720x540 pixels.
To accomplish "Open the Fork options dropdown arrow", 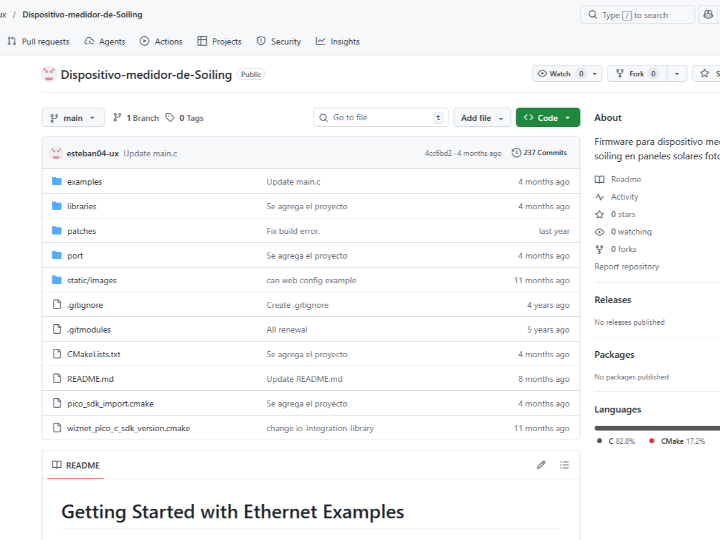I will click(x=677, y=74).
